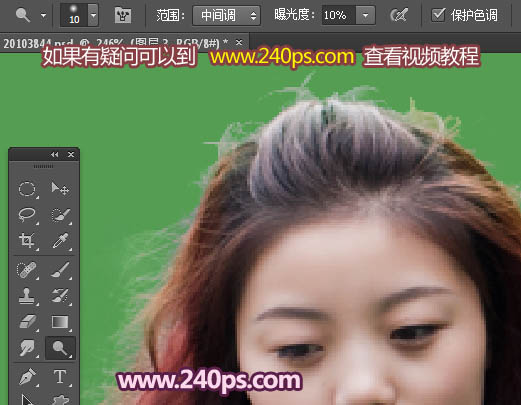Select the Eraser tool
521x405 pixels.
(27, 322)
